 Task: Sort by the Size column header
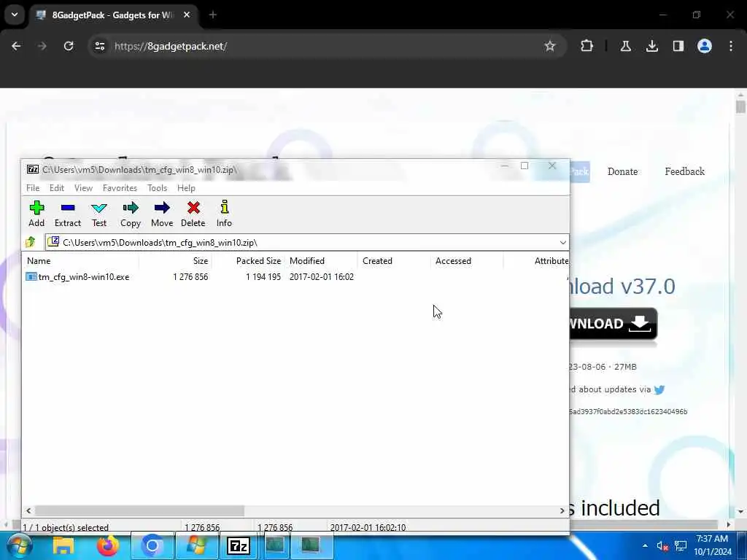[x=175, y=261]
